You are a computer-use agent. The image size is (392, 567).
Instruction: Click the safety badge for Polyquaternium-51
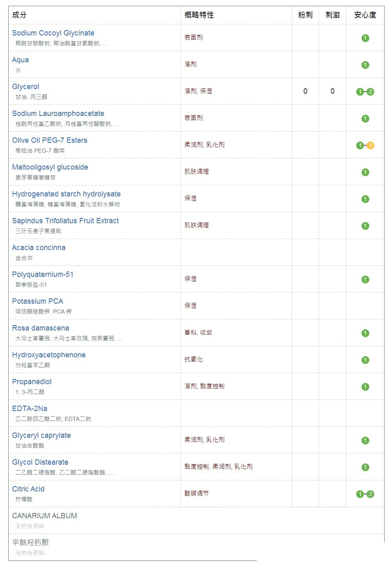(x=365, y=279)
